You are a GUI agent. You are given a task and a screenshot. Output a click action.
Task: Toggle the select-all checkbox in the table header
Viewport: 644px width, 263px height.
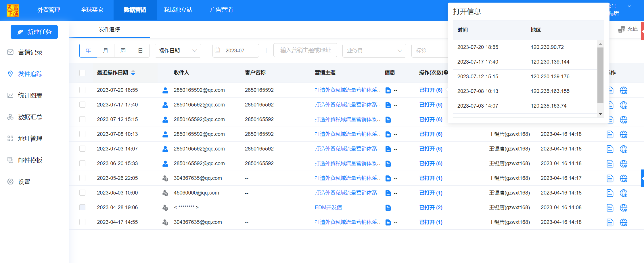click(83, 73)
